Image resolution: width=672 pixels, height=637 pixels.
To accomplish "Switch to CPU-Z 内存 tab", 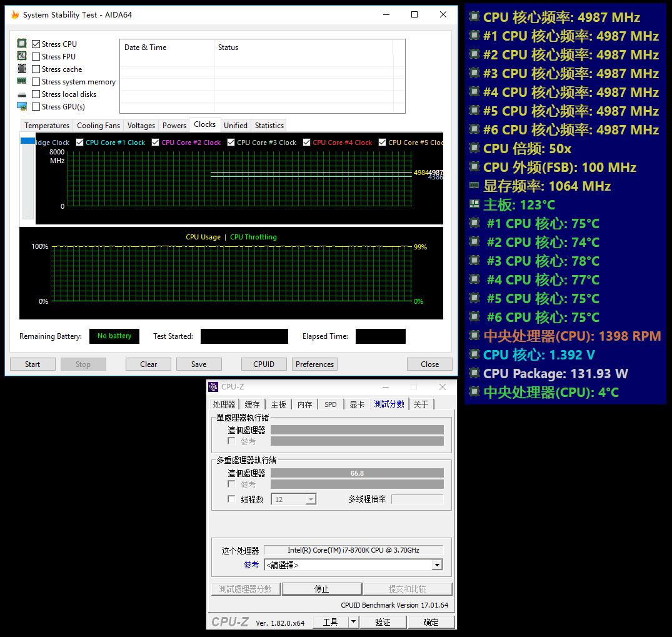I will click(x=304, y=404).
